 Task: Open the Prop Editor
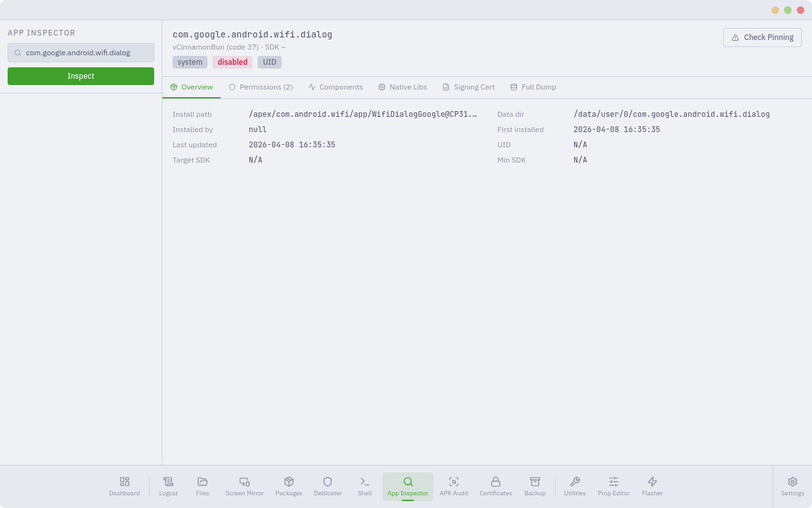click(613, 486)
